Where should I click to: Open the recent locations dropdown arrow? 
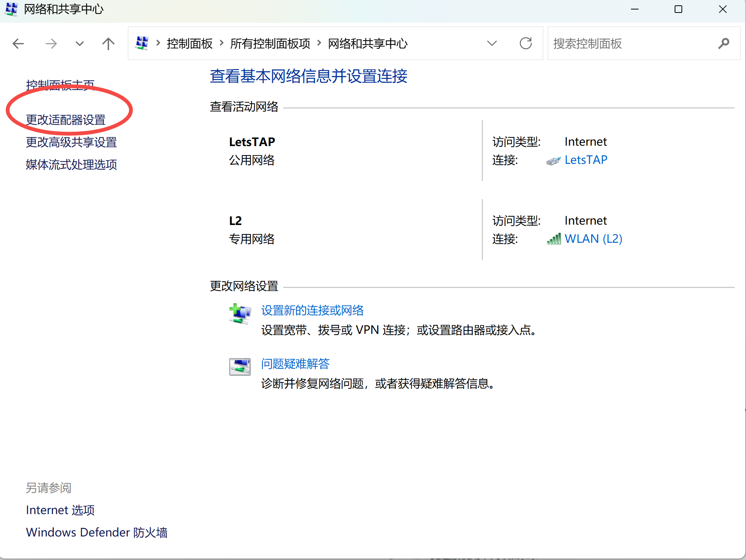click(x=80, y=44)
